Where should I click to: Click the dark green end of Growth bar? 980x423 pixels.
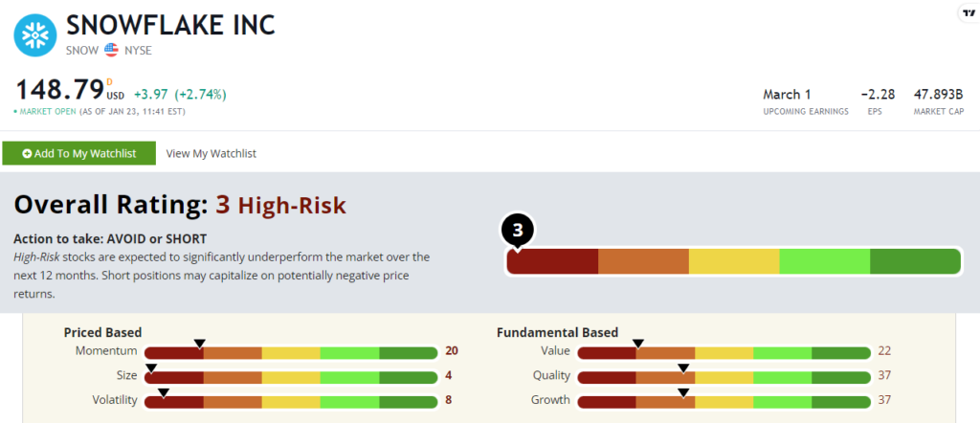point(841,400)
